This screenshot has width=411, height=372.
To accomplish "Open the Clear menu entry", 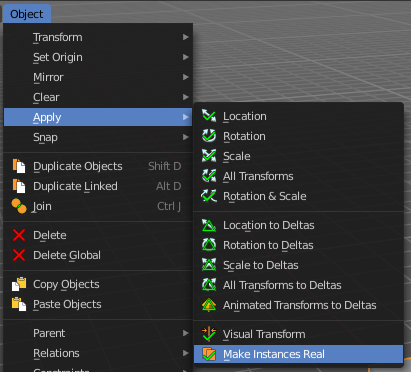I will [x=98, y=97].
